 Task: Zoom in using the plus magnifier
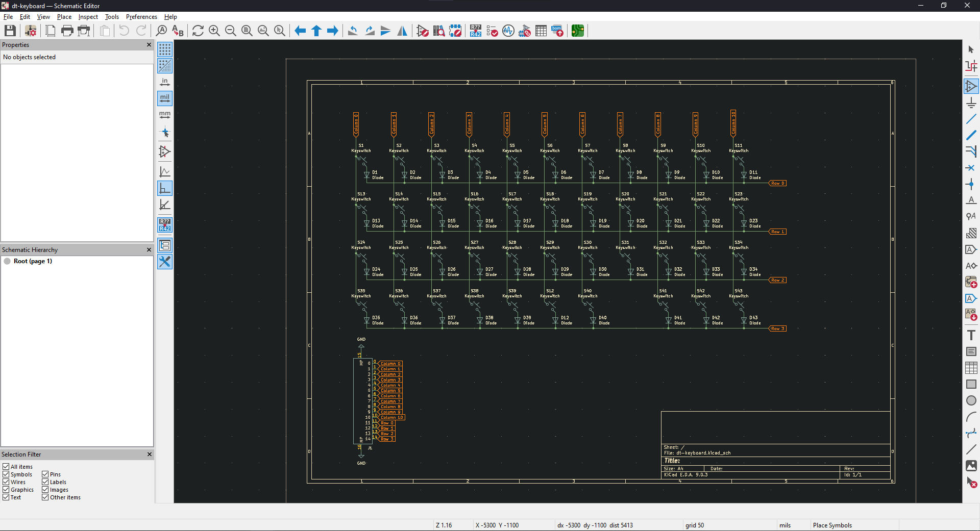point(214,31)
